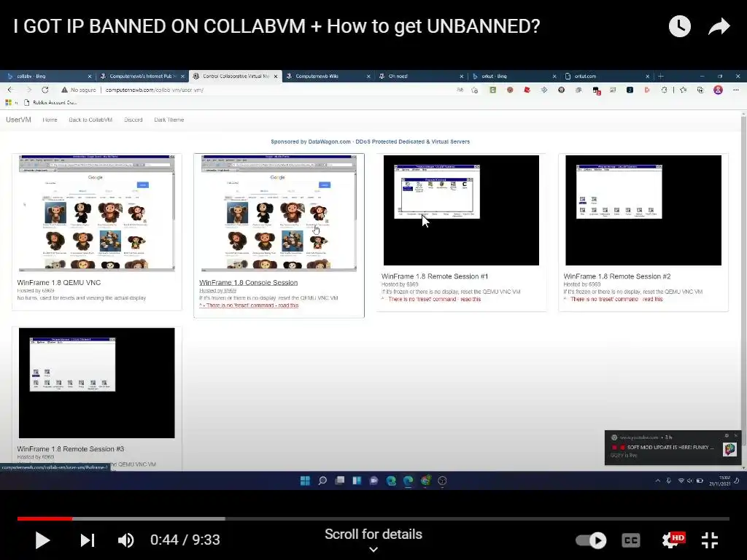Click the notification settings gear
747x560 pixels.
pyautogui.click(x=726, y=436)
